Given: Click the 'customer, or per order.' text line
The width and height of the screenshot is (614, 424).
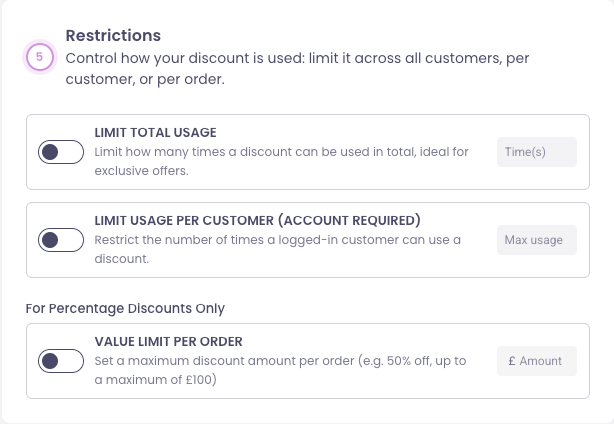Looking at the screenshot, I should coord(144,80).
